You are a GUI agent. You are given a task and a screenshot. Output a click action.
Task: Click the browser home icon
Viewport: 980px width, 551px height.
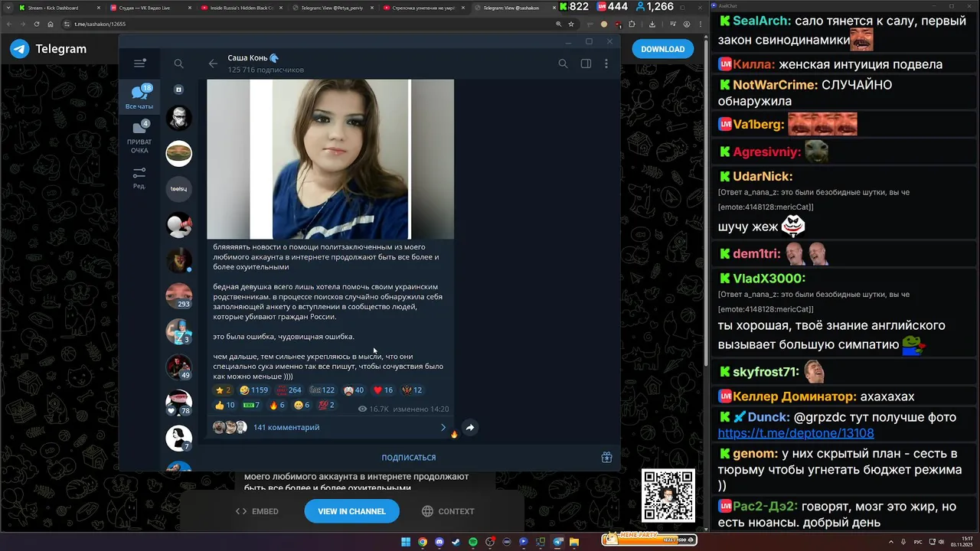coord(51,24)
